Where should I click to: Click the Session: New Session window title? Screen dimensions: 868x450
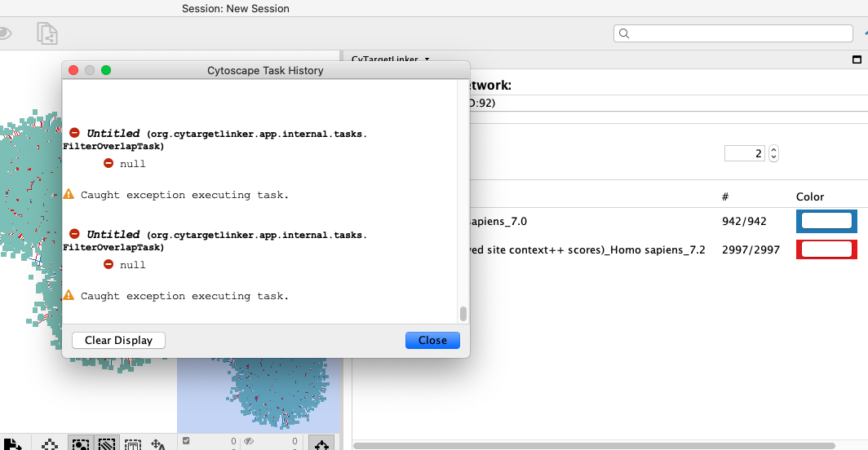click(x=235, y=8)
